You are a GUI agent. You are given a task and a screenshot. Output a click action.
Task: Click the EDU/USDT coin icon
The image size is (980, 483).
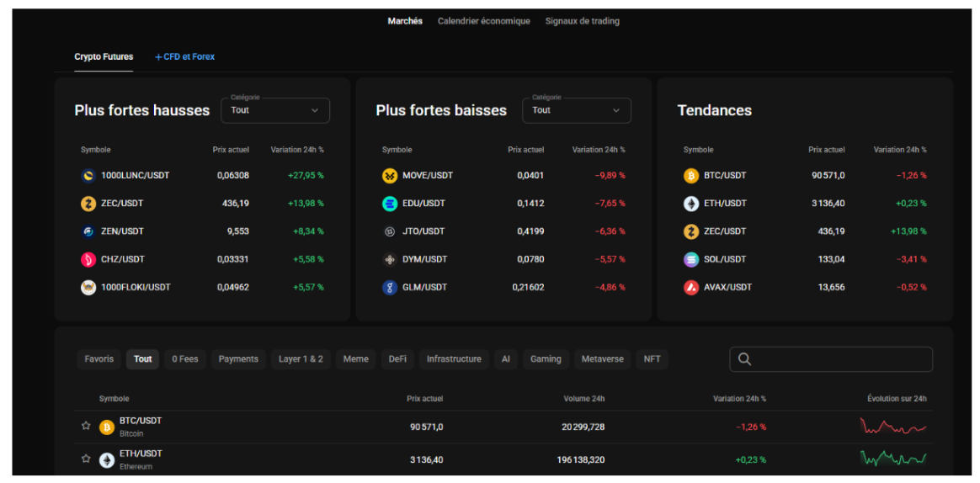click(x=390, y=204)
